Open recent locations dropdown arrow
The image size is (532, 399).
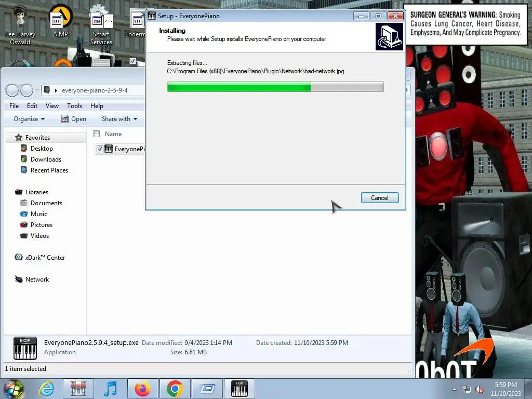[37, 91]
